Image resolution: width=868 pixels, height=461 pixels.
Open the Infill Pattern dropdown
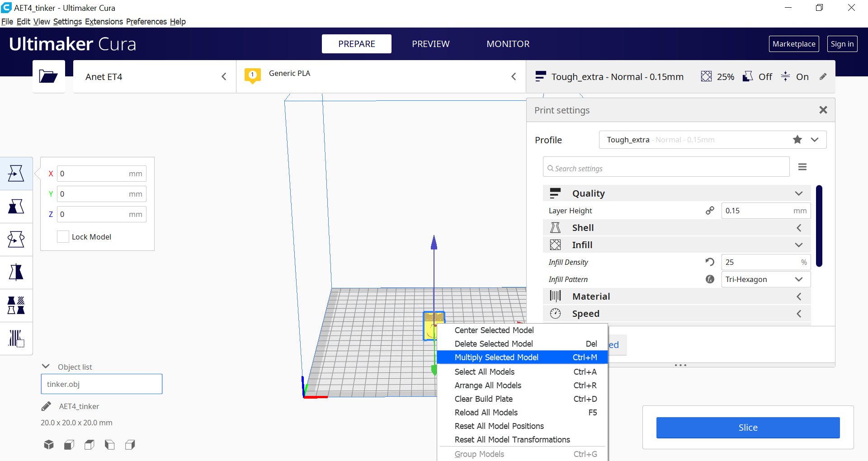coord(766,279)
